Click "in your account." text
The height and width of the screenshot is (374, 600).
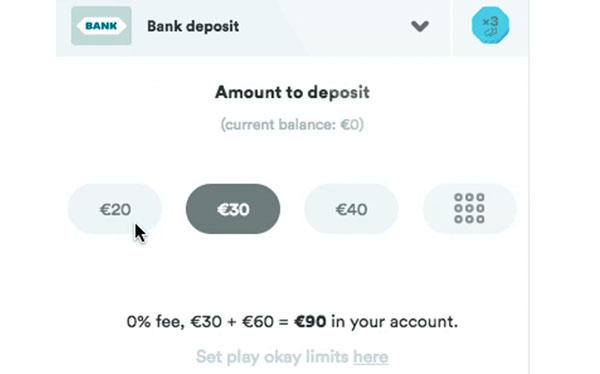pos(395,322)
